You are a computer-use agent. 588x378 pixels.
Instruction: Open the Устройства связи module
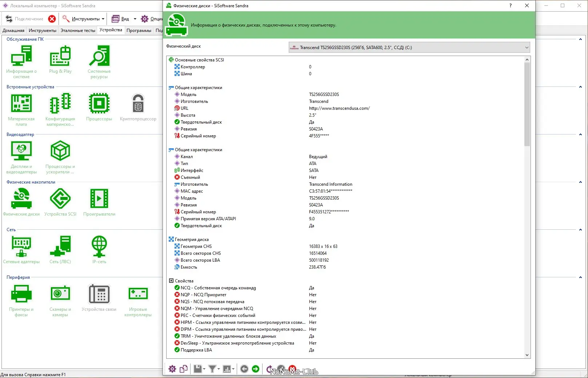click(x=99, y=297)
